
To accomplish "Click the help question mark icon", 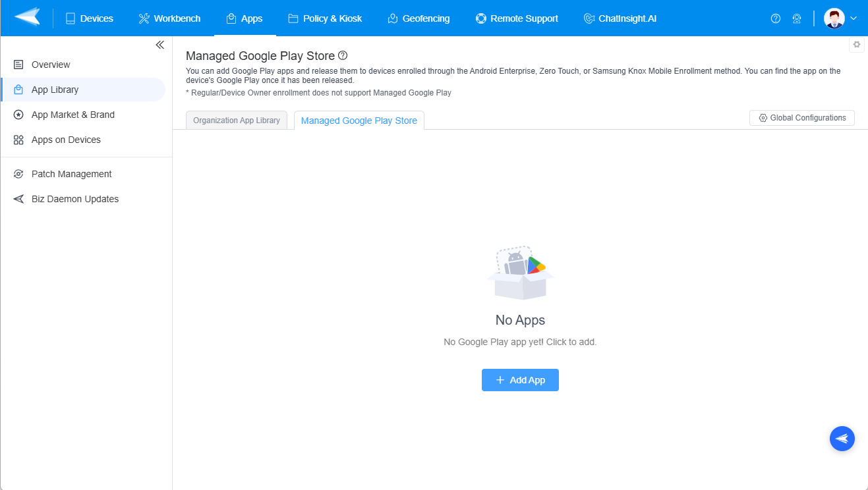I will click(776, 18).
